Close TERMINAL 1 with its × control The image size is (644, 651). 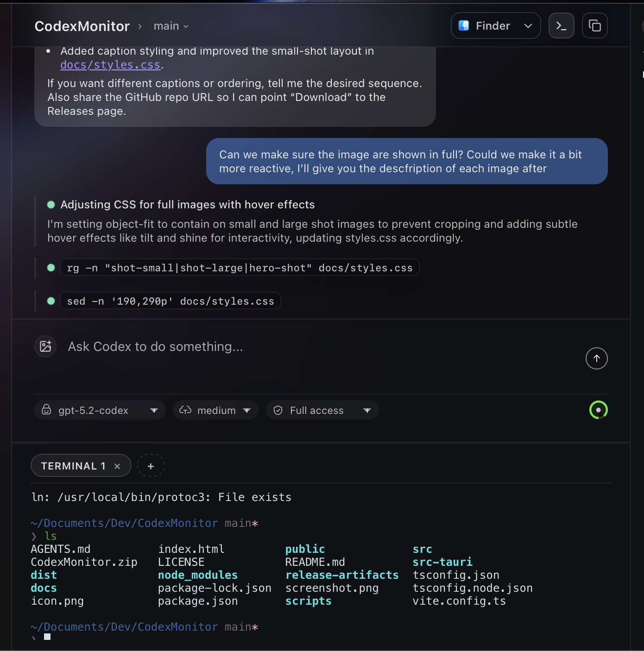(117, 466)
